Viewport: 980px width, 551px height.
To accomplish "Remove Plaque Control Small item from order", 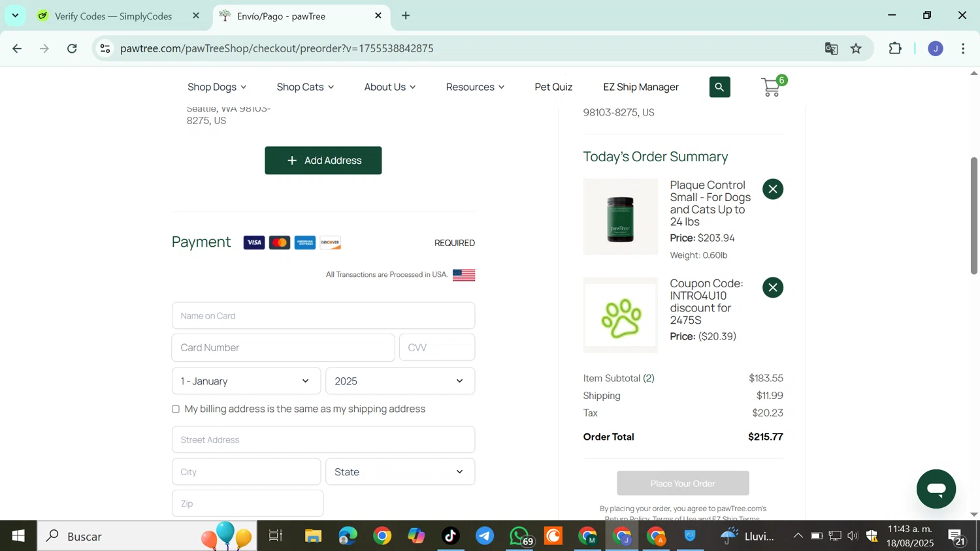I will [773, 189].
